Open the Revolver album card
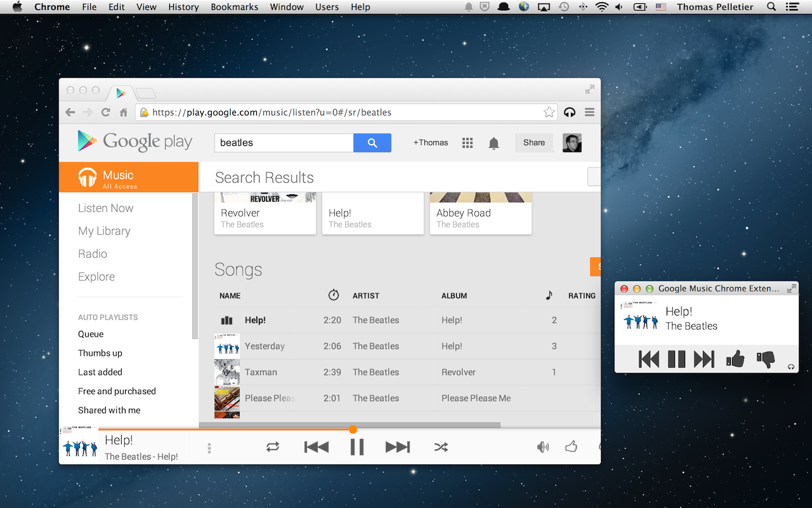This screenshot has width=812, height=508. (265, 213)
